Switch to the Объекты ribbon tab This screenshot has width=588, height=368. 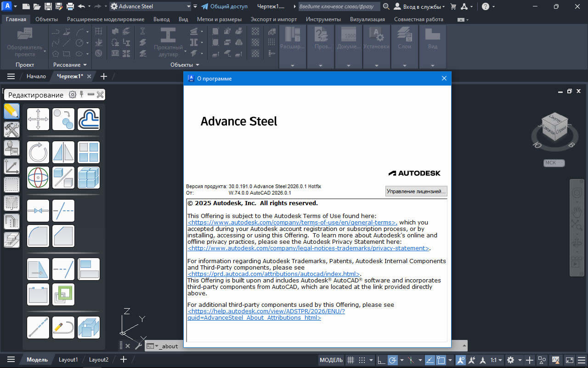click(46, 19)
